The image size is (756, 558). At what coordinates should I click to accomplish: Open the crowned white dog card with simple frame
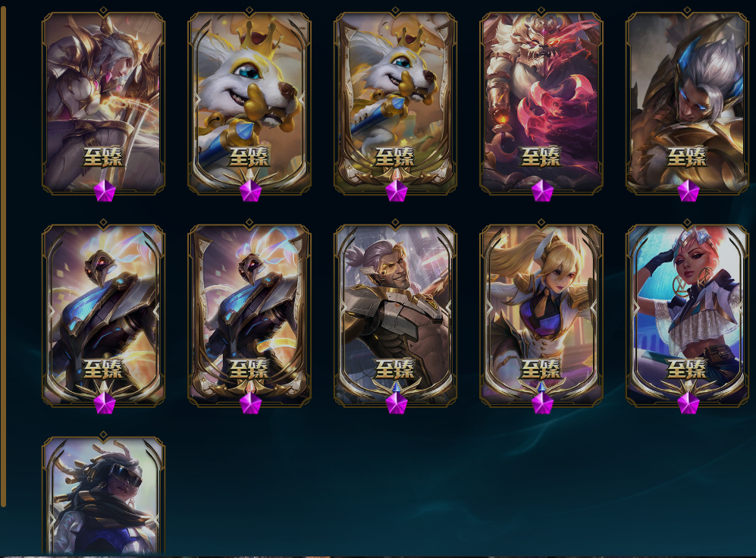249,102
